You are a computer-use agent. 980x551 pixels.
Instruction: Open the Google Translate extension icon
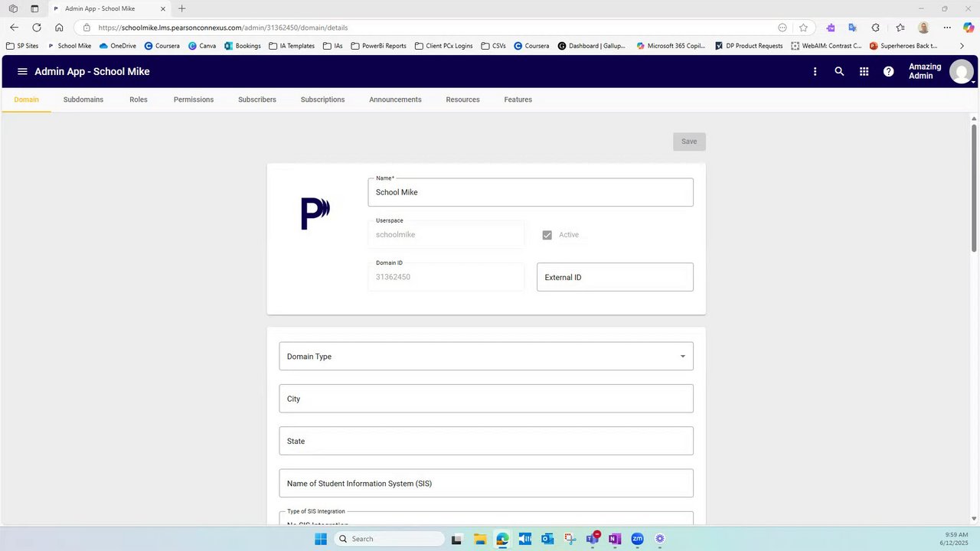pos(852,27)
